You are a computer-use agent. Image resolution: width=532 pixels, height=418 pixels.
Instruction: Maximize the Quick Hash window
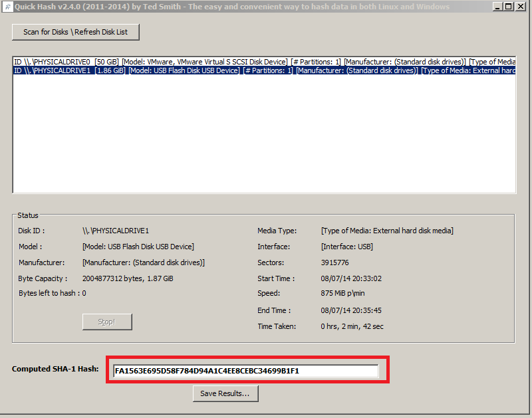509,7
